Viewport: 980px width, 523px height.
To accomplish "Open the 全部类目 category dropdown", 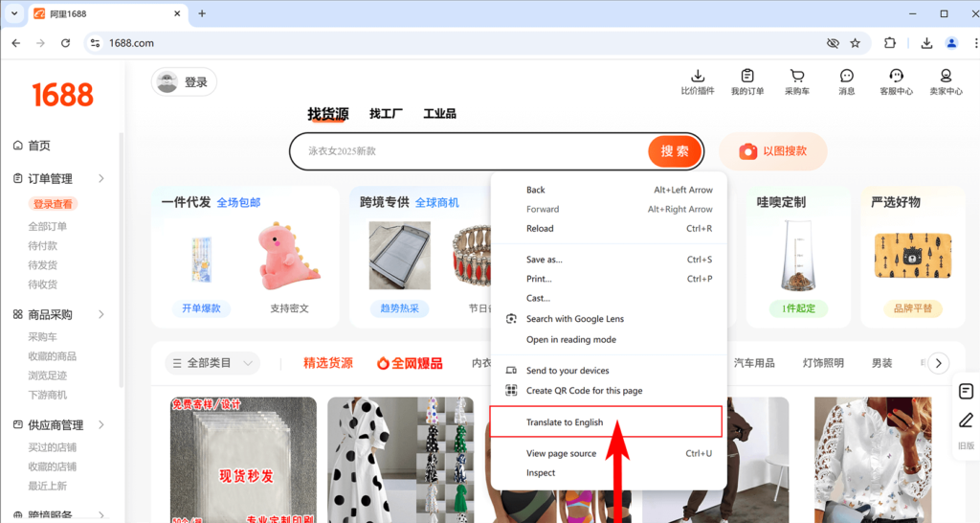I will [212, 363].
